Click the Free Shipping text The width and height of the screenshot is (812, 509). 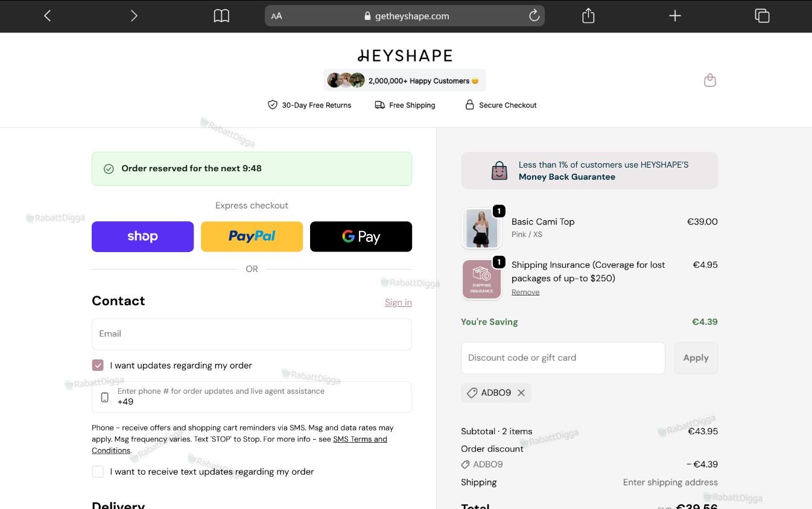point(412,105)
